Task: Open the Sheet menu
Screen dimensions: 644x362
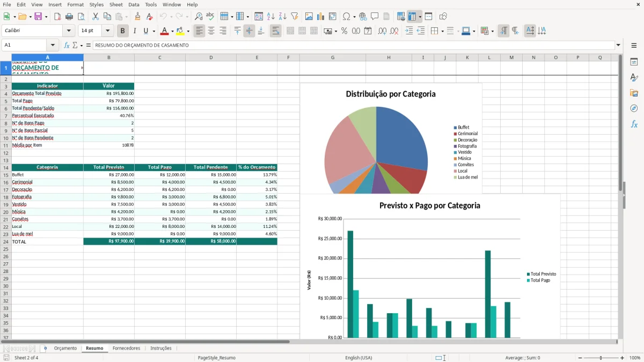Action: pyautogui.click(x=116, y=4)
